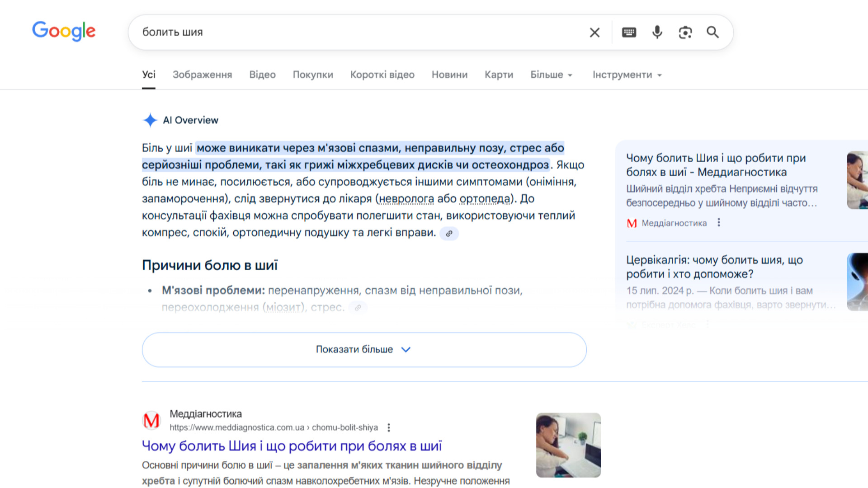Open the Покупки tab
The height and width of the screenshot is (488, 868).
pyautogui.click(x=313, y=75)
